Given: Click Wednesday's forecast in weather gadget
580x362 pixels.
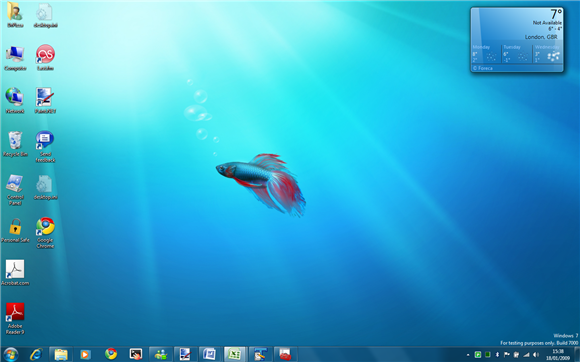Looking at the screenshot, I should [548, 54].
